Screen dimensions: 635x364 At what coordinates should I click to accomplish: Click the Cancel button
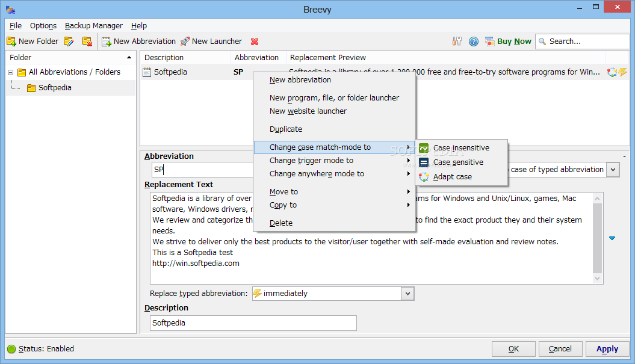[x=560, y=349]
